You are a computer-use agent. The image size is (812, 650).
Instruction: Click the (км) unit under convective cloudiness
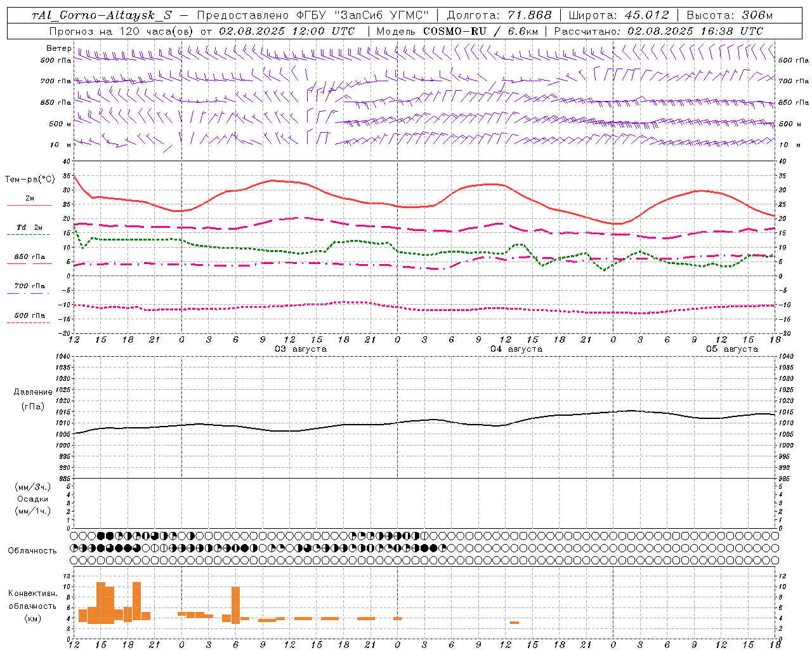click(33, 618)
